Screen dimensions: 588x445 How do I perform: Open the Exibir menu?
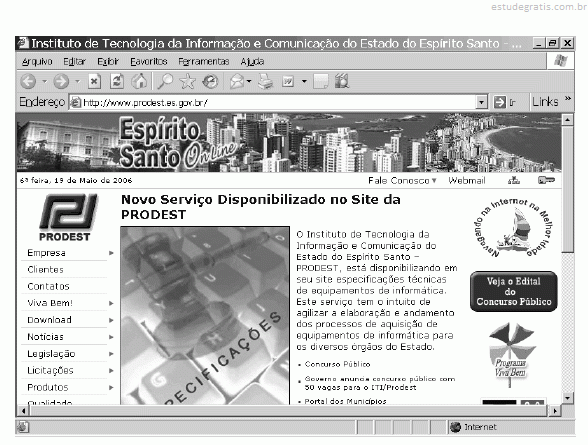pyautogui.click(x=108, y=61)
